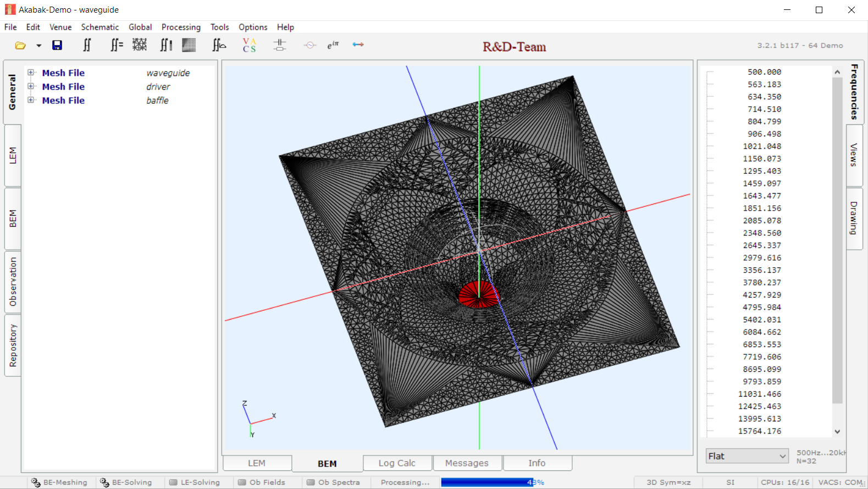Open the recent files dropdown arrow beside the folder icon
868x489 pixels.
pyautogui.click(x=39, y=46)
